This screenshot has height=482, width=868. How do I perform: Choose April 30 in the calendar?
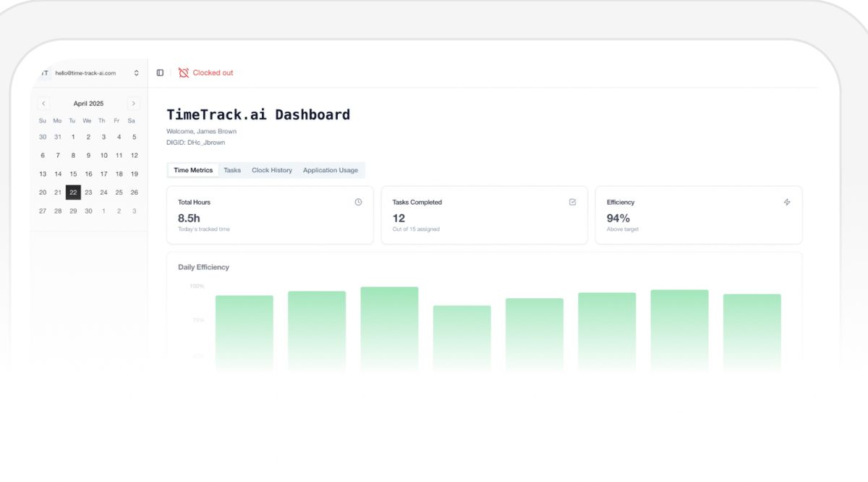(x=88, y=211)
